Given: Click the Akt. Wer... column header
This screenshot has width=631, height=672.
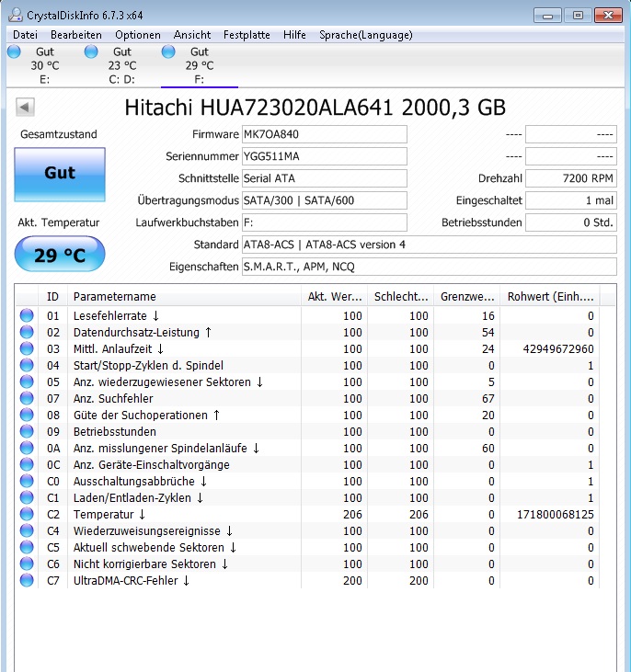Looking at the screenshot, I should [x=334, y=297].
